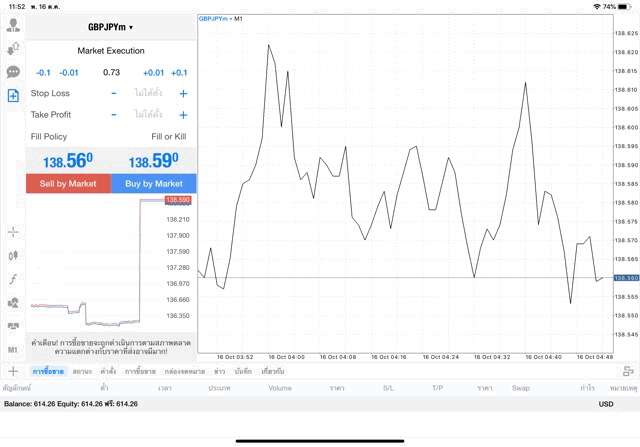Switch to the สถานะ tab

(83, 371)
